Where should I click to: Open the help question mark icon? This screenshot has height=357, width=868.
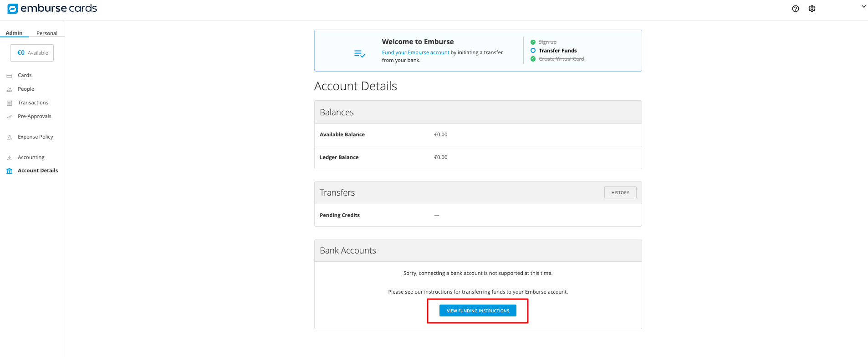(x=795, y=9)
